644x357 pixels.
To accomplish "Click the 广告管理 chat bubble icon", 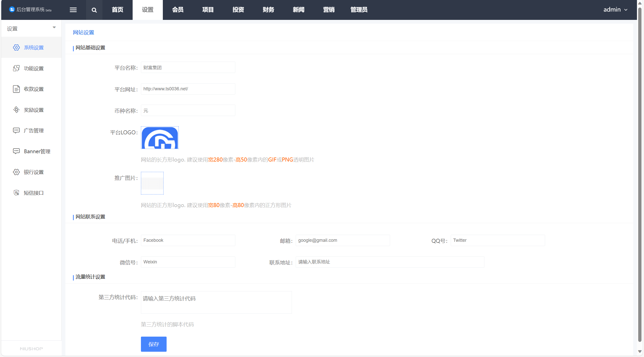I will [16, 131].
